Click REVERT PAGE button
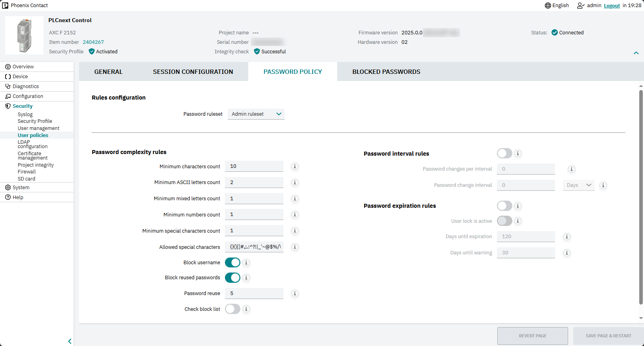This screenshot has width=644, height=346. [533, 336]
